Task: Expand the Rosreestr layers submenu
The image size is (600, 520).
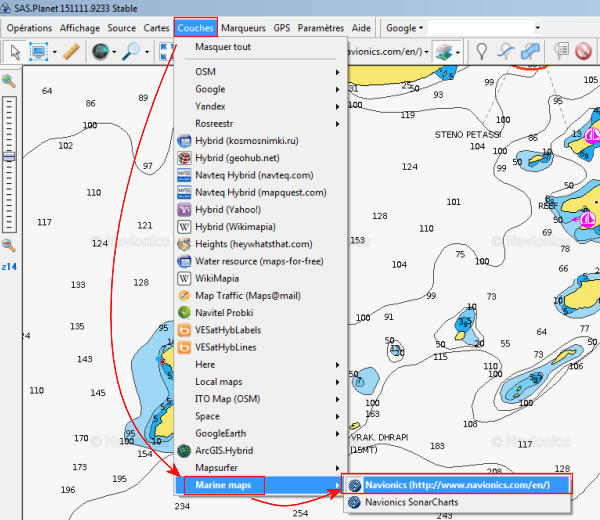Action: [261, 124]
